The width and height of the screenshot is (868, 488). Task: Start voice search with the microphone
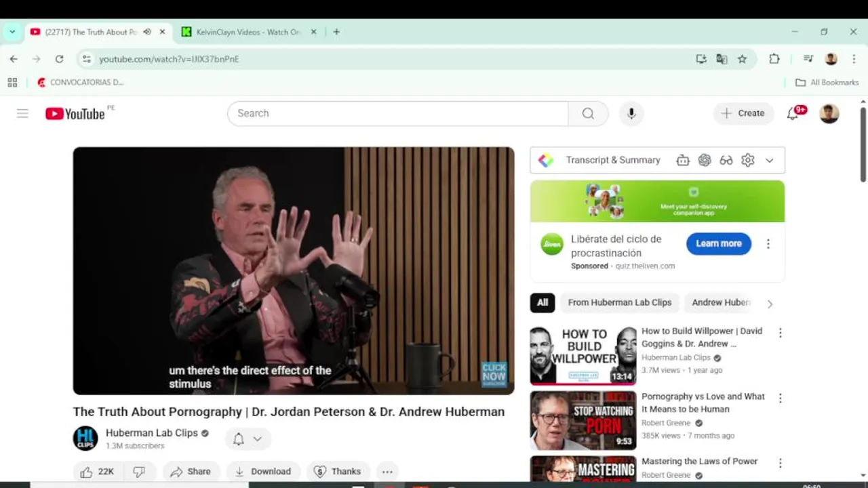(631, 113)
